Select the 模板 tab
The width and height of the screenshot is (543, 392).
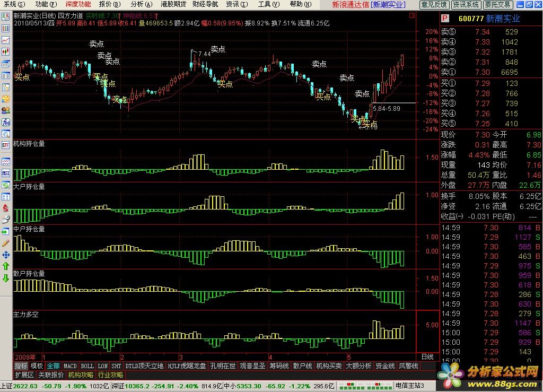(37, 365)
